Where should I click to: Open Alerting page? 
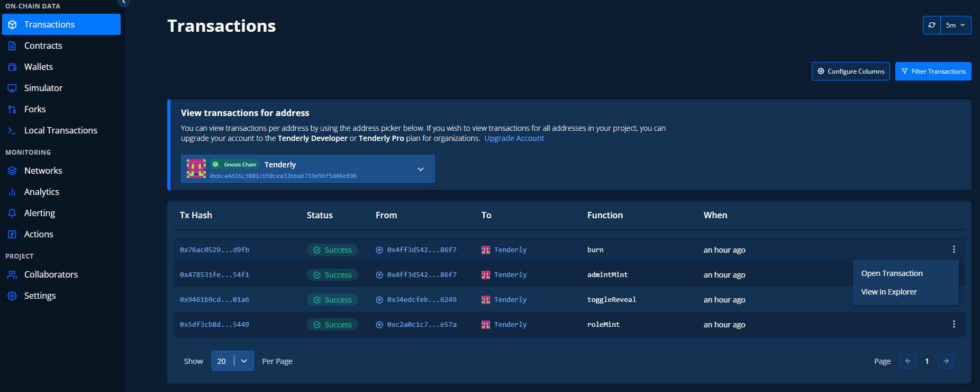coord(40,213)
